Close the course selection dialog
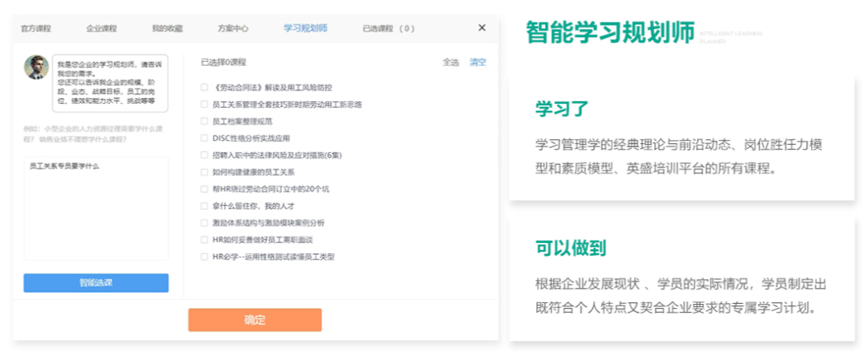Screen dimensions: 868x353 pyautogui.click(x=482, y=27)
